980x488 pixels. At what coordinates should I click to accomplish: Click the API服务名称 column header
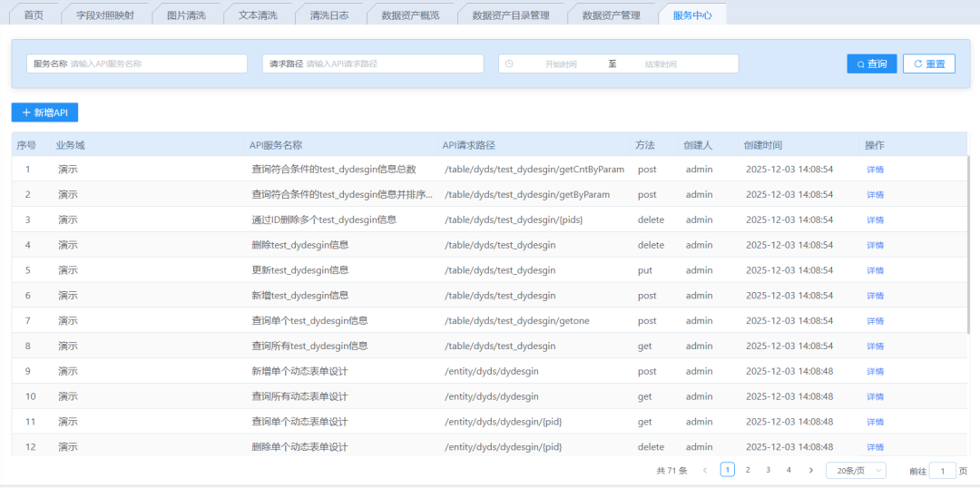(276, 145)
